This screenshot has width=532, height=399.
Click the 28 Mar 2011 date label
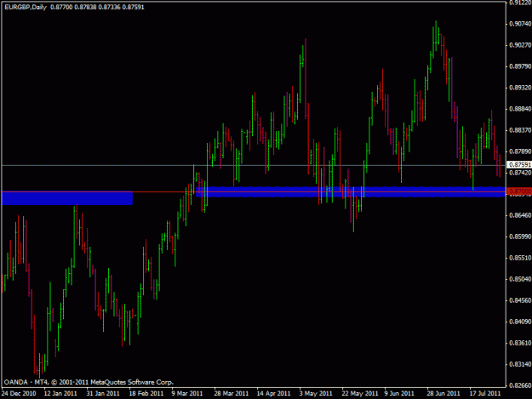(x=231, y=394)
